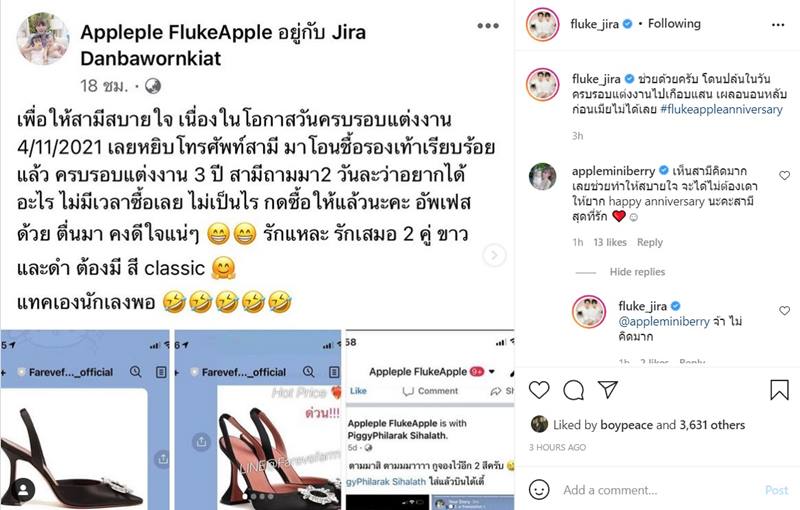Open the #flukeappleanniversary hashtag link
Viewport: 800px width, 510px height.
(x=721, y=109)
